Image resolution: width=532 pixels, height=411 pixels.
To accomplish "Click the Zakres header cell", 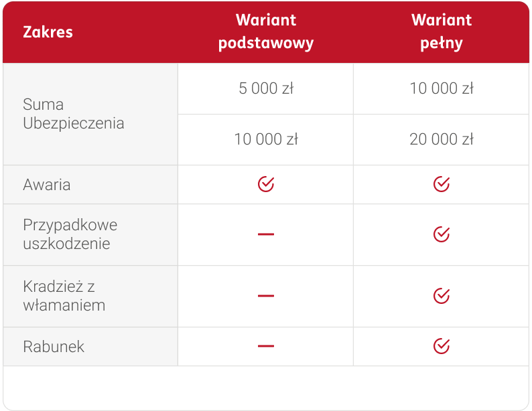I will coord(48,32).
